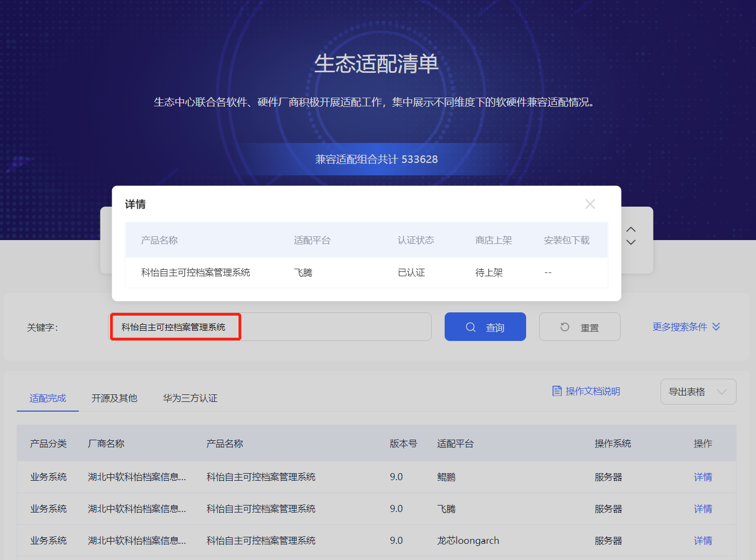Click 龙芯loongarch platform cell
The height and width of the screenshot is (560, 756).
pyautogui.click(x=468, y=541)
